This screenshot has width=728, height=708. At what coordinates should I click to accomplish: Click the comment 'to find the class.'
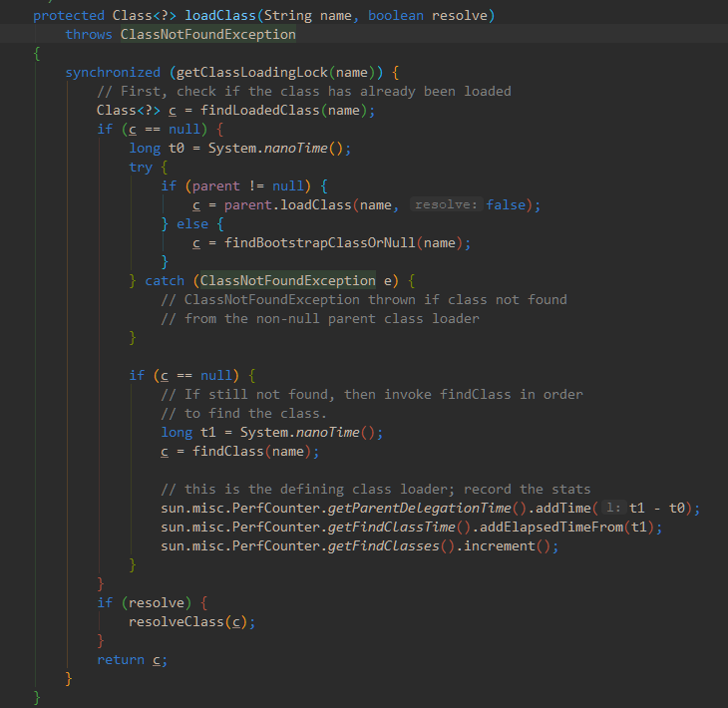coord(243,413)
